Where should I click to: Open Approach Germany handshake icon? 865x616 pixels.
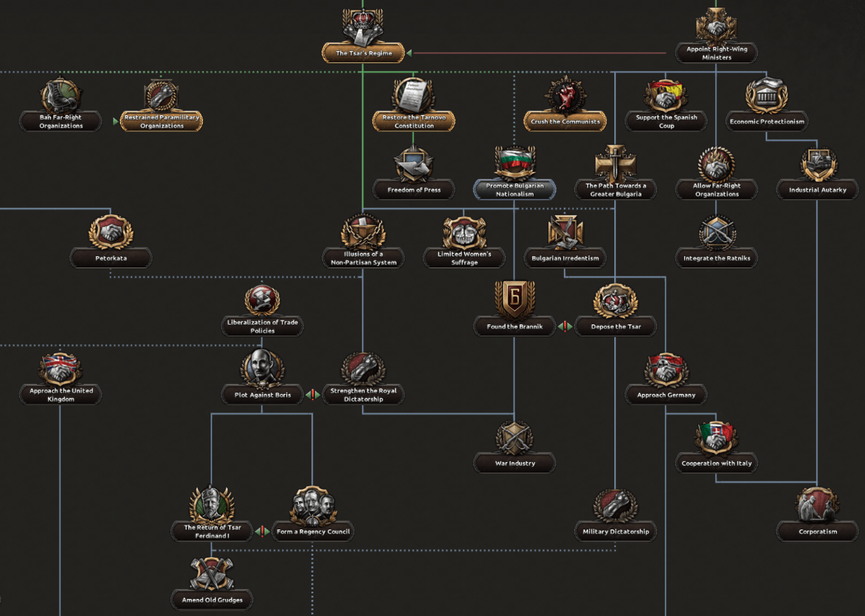click(x=666, y=370)
